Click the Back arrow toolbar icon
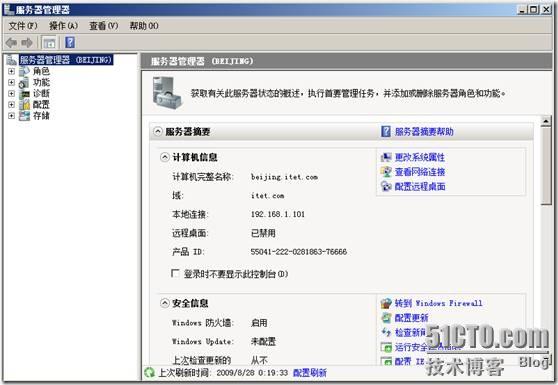 pyautogui.click(x=11, y=43)
